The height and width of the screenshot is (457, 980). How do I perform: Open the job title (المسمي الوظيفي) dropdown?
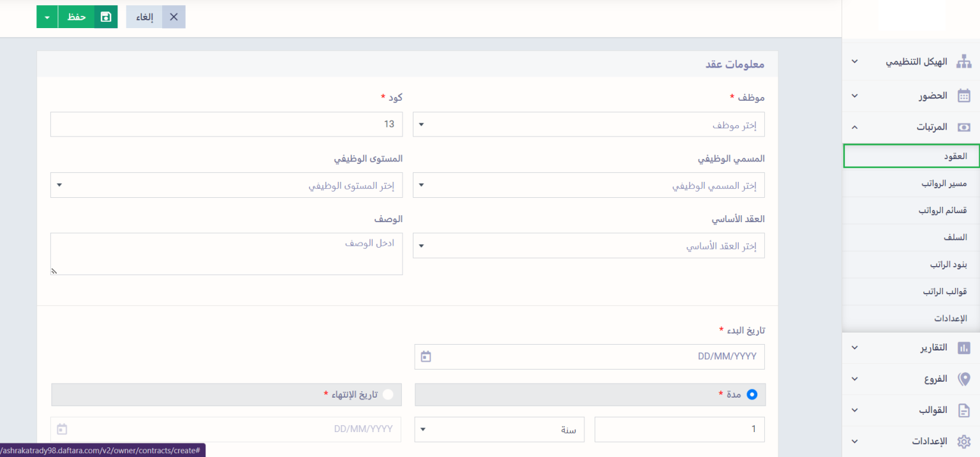(x=588, y=186)
